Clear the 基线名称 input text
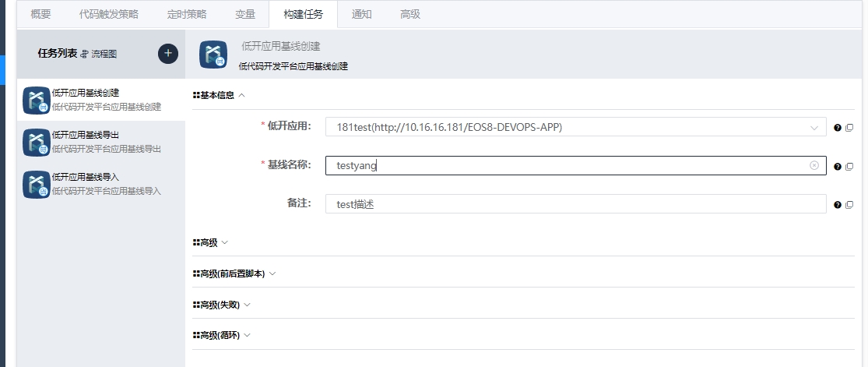 tap(814, 165)
